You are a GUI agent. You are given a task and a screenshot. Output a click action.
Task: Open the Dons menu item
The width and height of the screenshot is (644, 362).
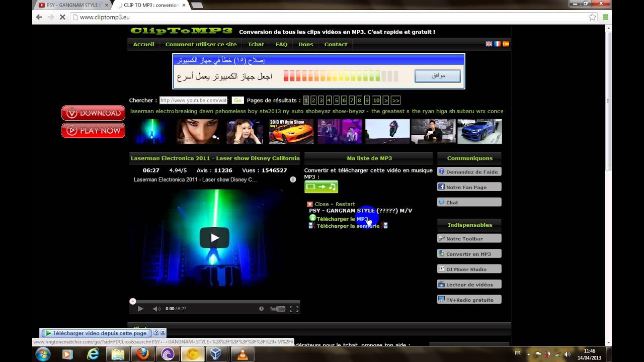(305, 44)
